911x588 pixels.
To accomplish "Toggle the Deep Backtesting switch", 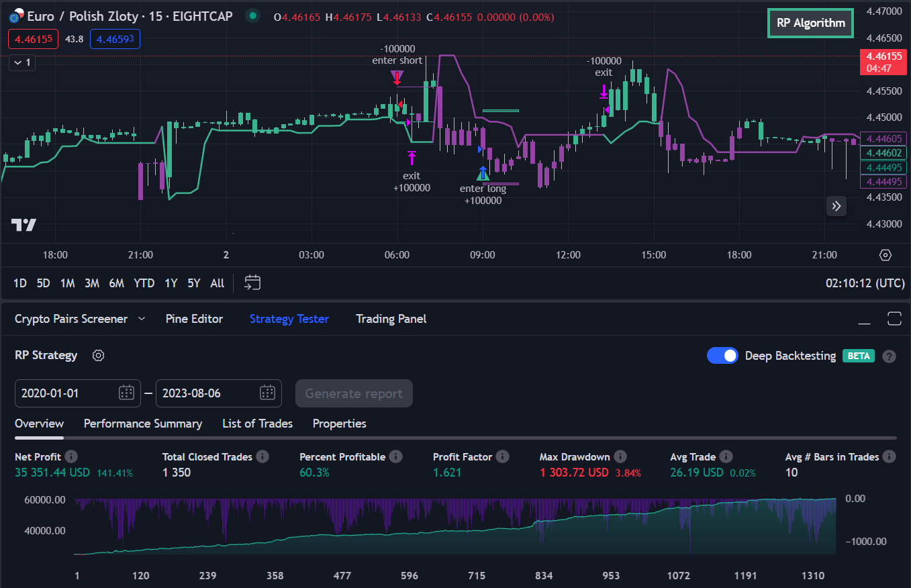I will (x=722, y=356).
